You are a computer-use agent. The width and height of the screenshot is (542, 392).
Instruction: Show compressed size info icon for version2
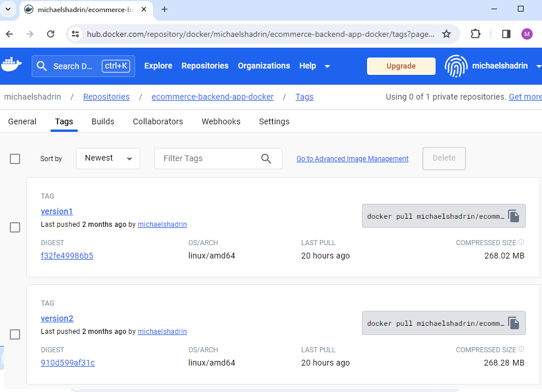(521, 349)
